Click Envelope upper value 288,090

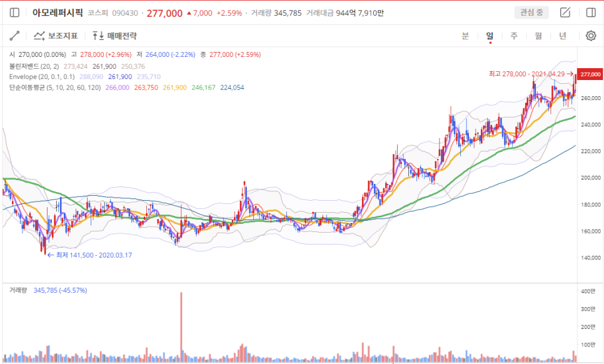coord(91,77)
